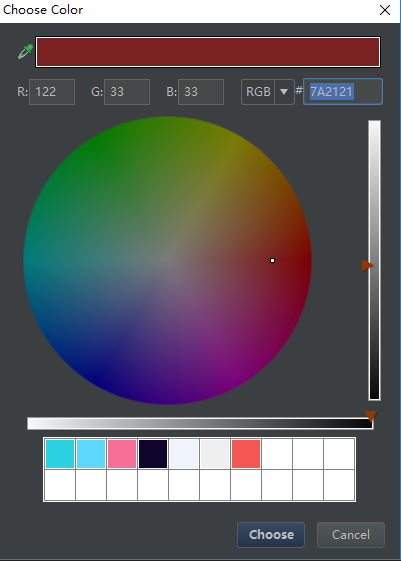The image size is (401, 561).
Task: Edit the B value field
Action: coord(201,92)
